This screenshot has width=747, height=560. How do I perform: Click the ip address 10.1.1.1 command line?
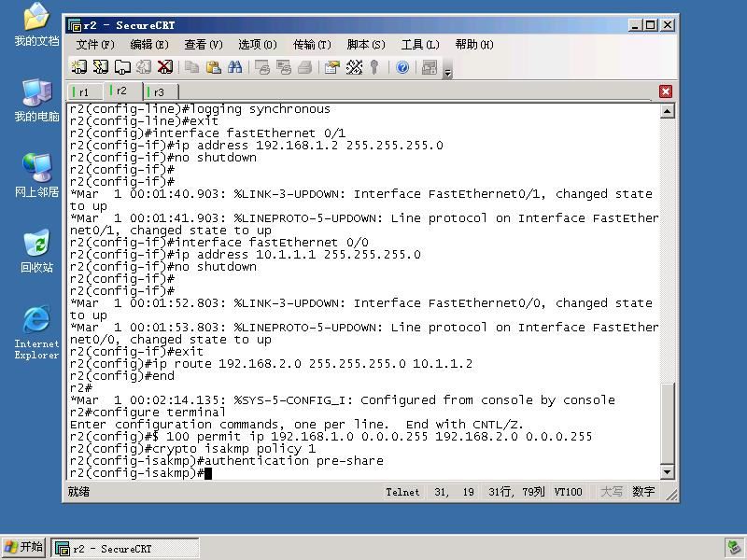click(246, 255)
